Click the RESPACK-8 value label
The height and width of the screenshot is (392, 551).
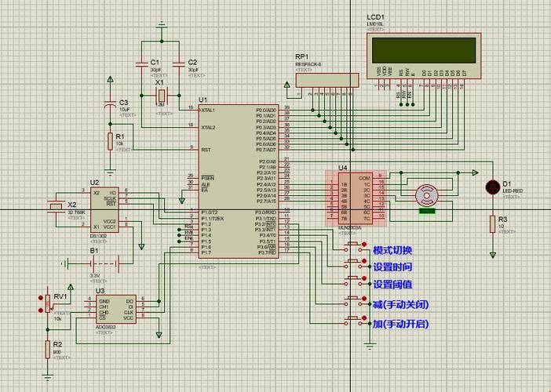point(308,64)
